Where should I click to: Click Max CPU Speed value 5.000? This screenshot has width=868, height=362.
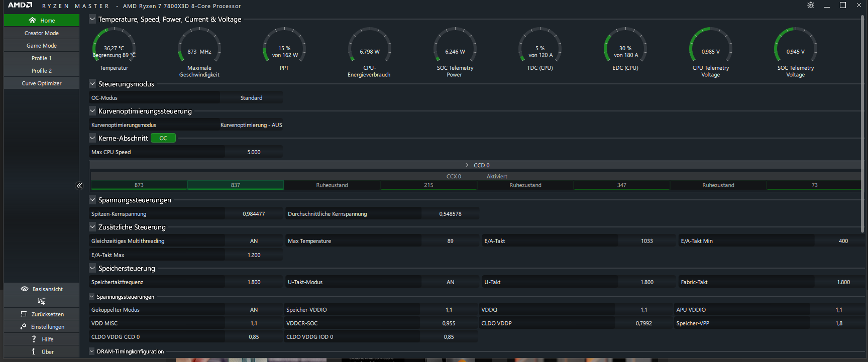coord(254,152)
